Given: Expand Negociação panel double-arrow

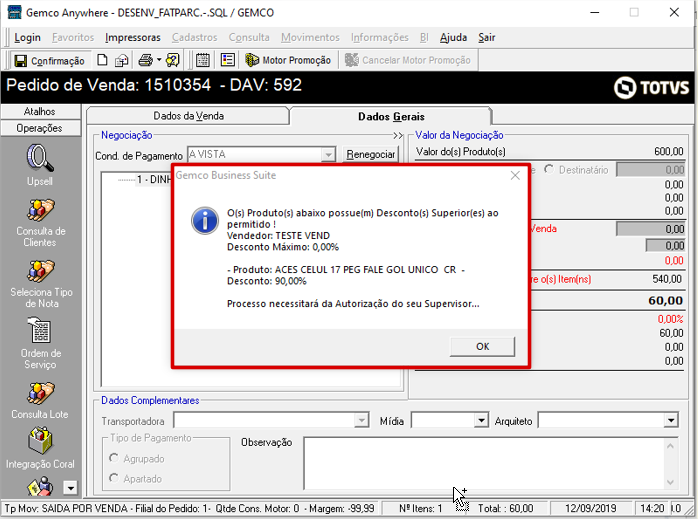Looking at the screenshot, I should pos(398,135).
